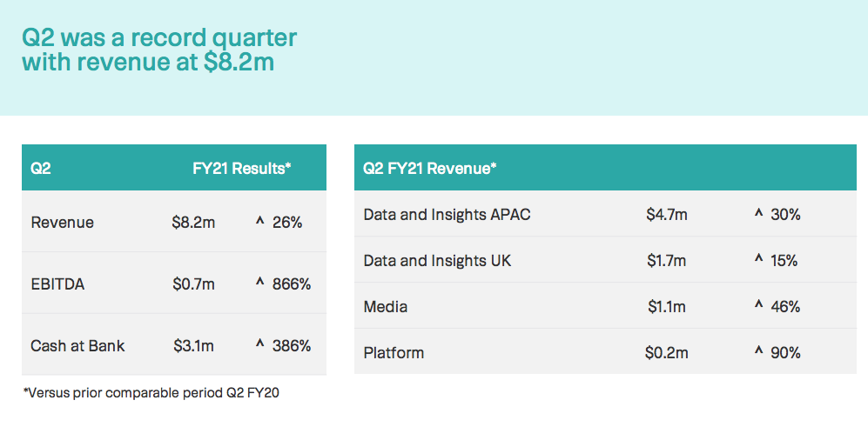The width and height of the screenshot is (868, 447).
Task: Click the up arrow next to 30%
Action: pyautogui.click(x=758, y=212)
